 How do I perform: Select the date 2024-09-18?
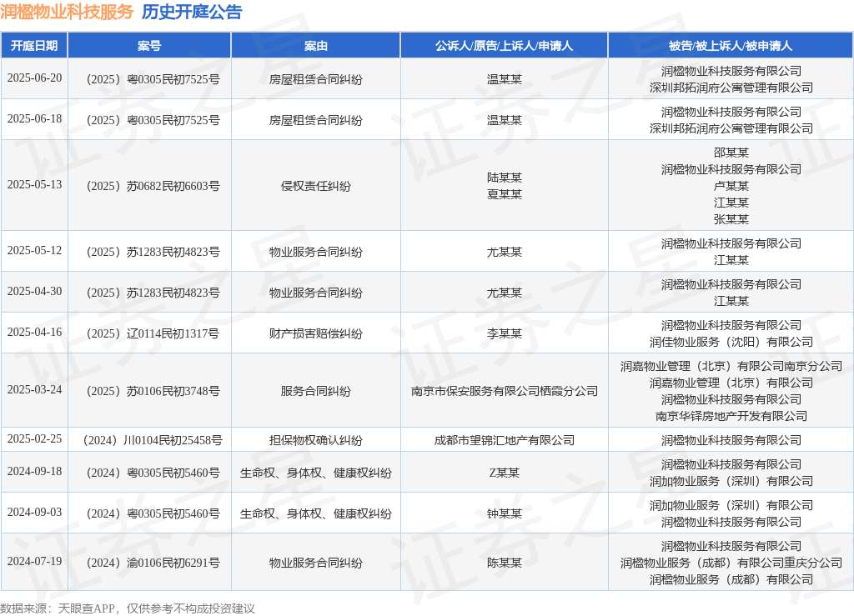34,471
